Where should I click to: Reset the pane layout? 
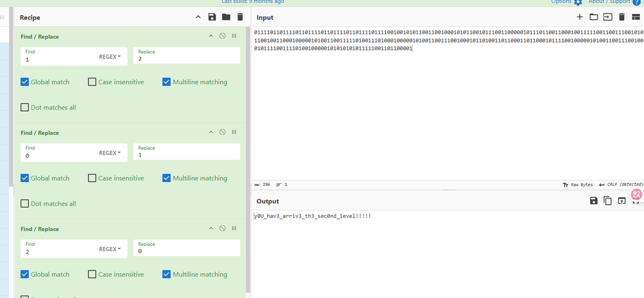(x=635, y=17)
